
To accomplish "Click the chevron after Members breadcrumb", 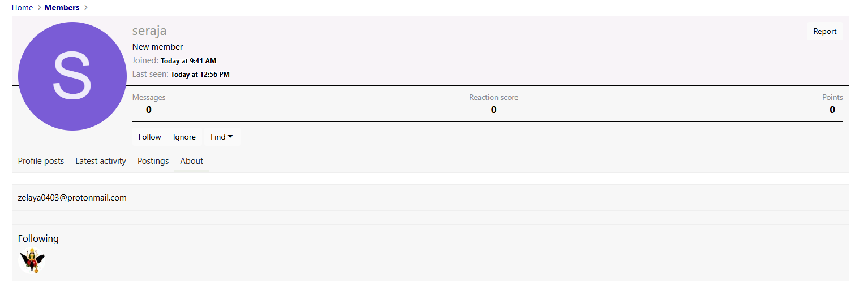I will click(85, 7).
